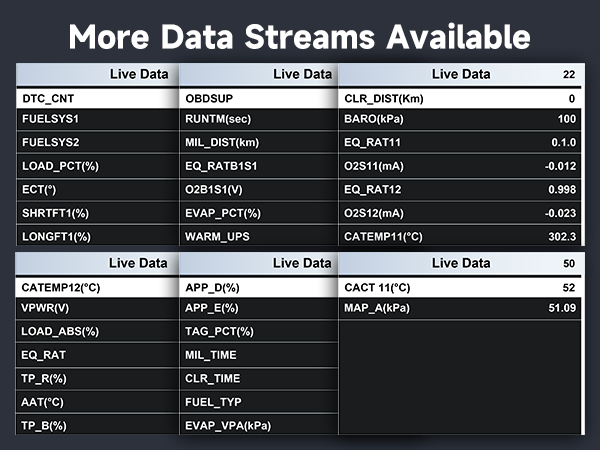Screen dimensions: 600x450
Task: Choose the AAT(°C) row
Action: click(97, 401)
